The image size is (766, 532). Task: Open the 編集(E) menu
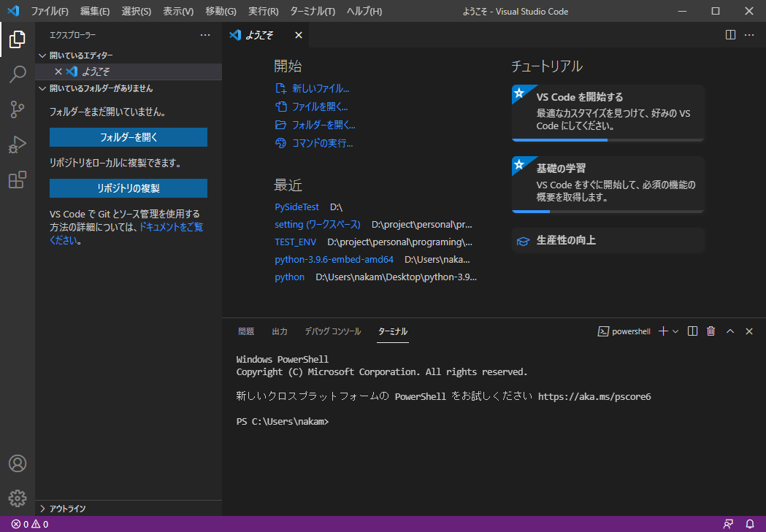pyautogui.click(x=95, y=11)
